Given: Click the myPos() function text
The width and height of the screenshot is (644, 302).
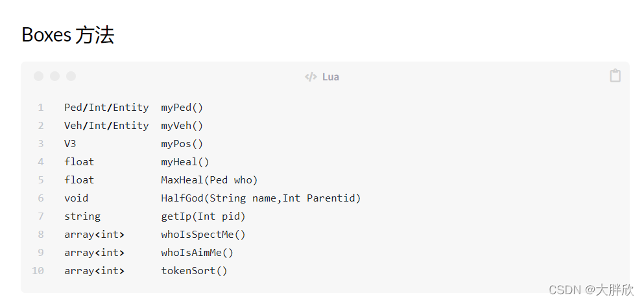Looking at the screenshot, I should coord(182,144).
